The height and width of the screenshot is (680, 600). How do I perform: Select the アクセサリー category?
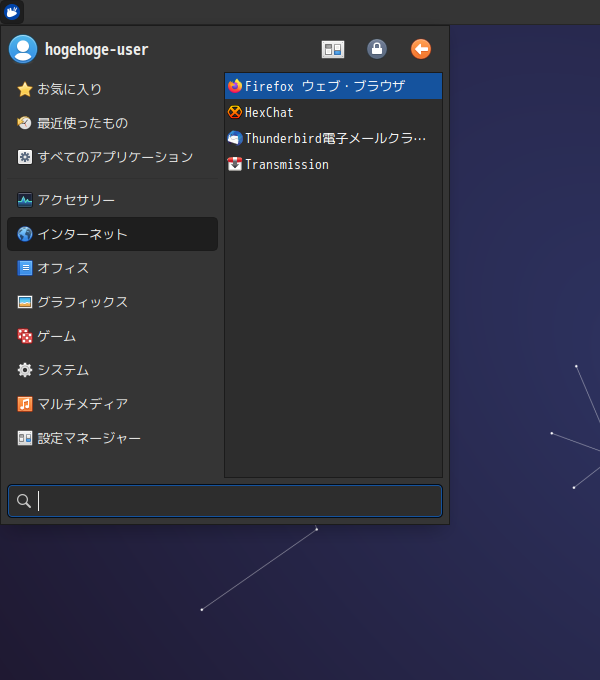tap(112, 200)
